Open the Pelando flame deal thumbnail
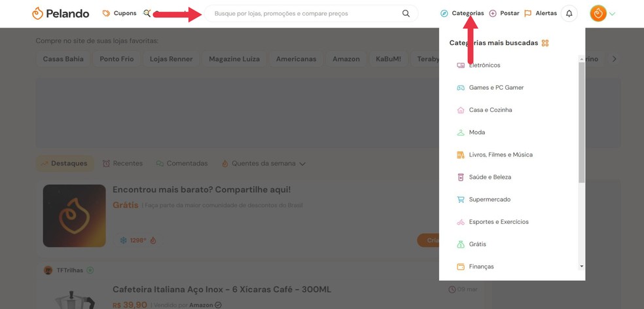Image resolution: width=644 pixels, height=309 pixels. [x=75, y=216]
